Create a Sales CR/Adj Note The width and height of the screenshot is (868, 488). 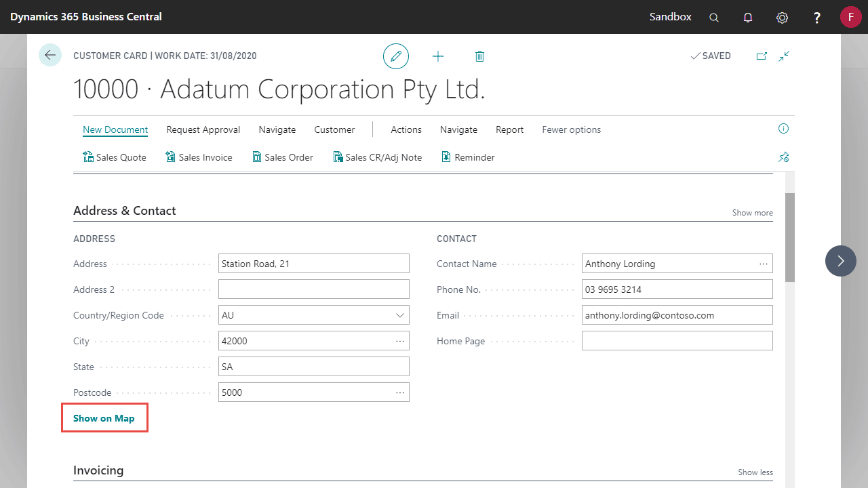click(x=378, y=157)
